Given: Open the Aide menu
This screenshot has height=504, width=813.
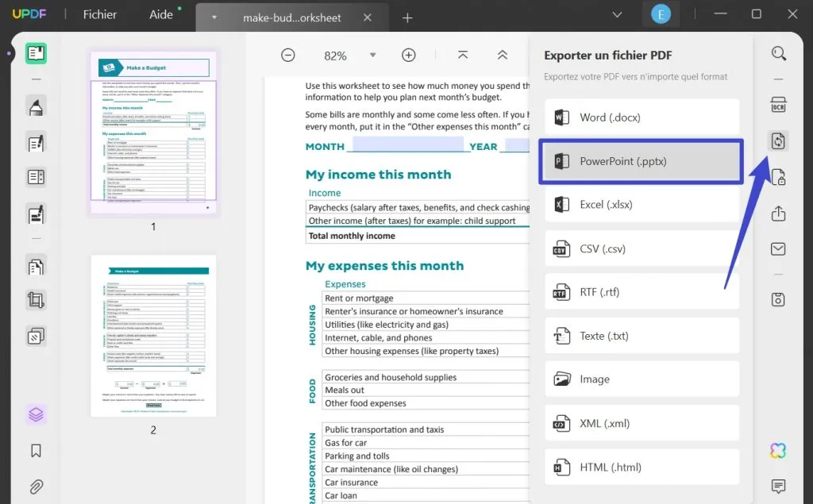Looking at the screenshot, I should point(161,14).
